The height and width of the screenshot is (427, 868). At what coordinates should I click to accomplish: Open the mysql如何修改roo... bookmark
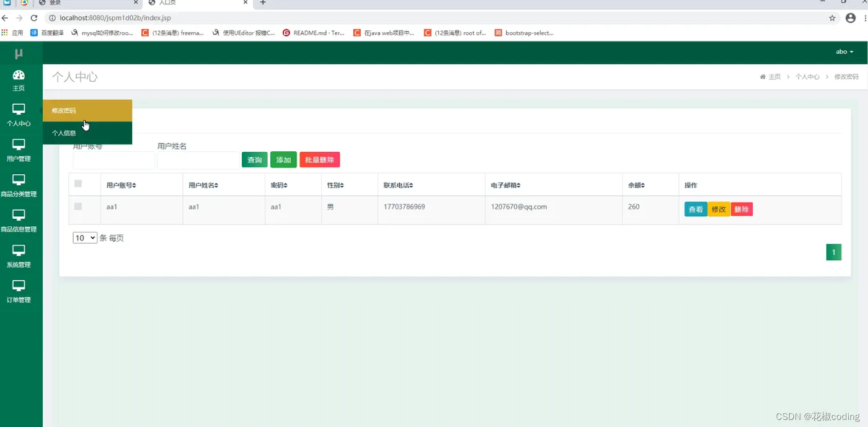pyautogui.click(x=102, y=33)
